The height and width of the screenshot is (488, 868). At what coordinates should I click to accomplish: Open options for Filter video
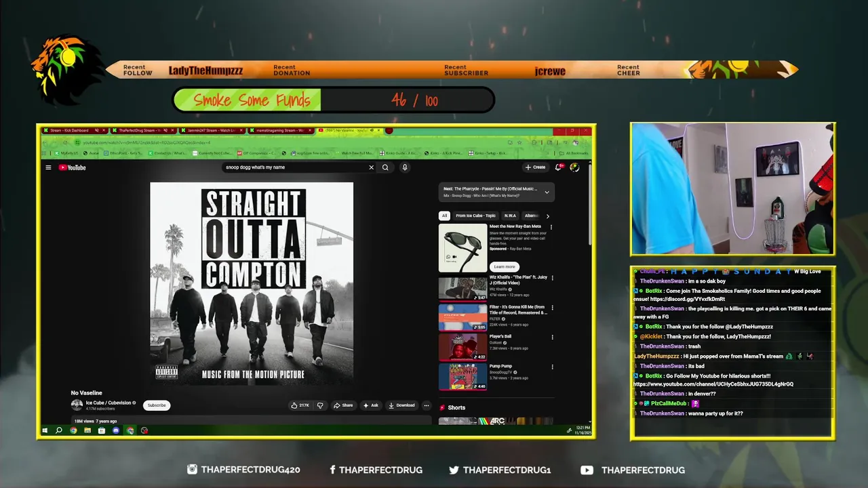(552, 308)
